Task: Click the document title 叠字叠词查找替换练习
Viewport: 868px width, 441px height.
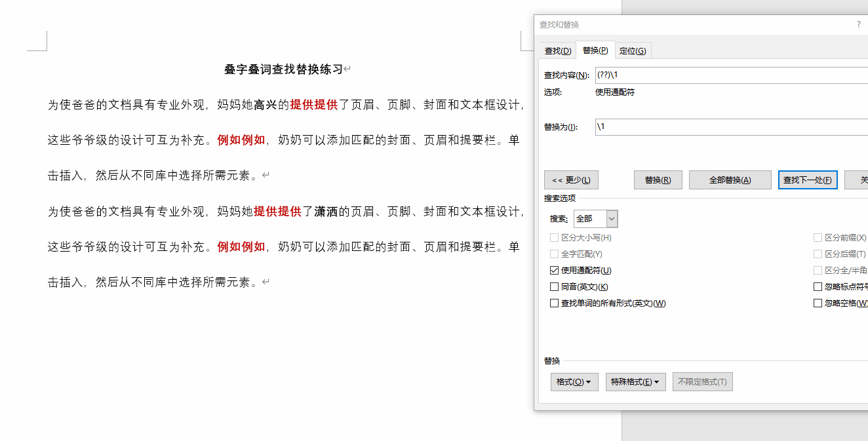Action: (283, 69)
